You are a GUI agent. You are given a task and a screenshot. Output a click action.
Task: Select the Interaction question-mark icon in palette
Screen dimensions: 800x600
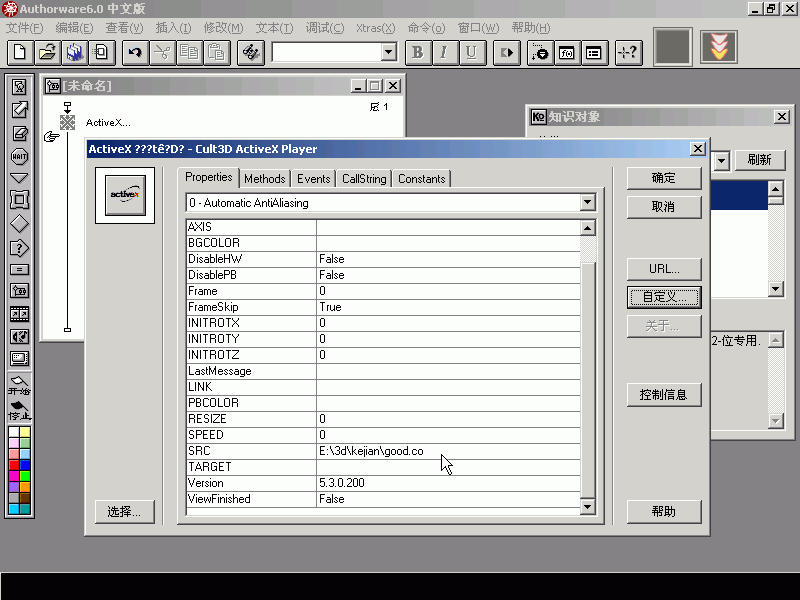tap(19, 248)
